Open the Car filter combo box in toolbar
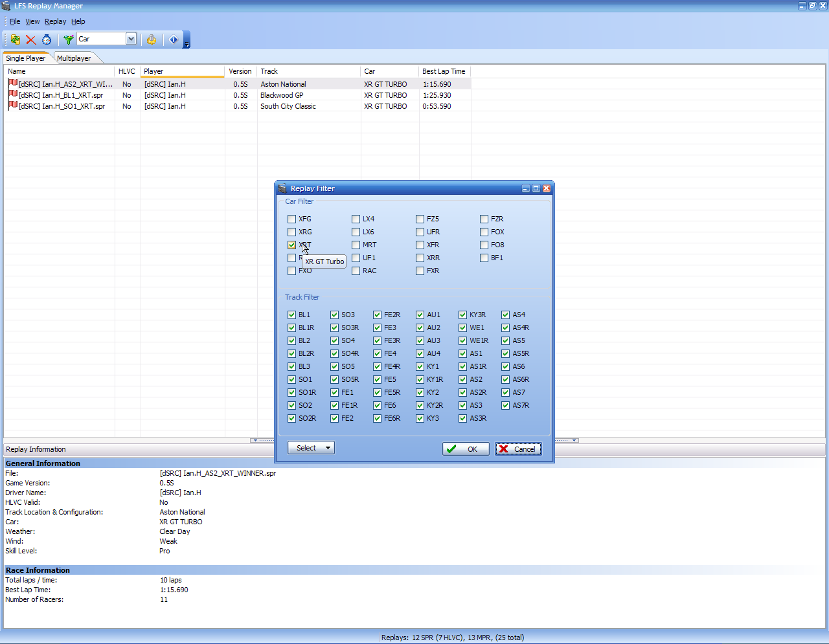Screen dimensions: 829x644 [107, 39]
